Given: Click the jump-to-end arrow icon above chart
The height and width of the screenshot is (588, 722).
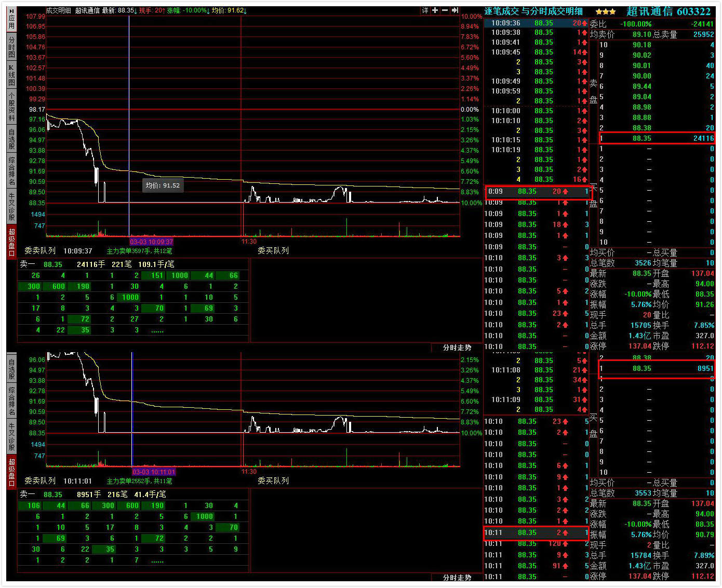Looking at the screenshot, I should pos(455,10).
